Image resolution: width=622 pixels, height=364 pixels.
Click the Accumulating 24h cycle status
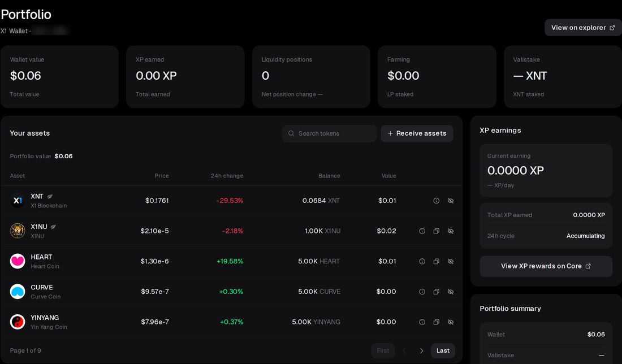tap(585, 236)
